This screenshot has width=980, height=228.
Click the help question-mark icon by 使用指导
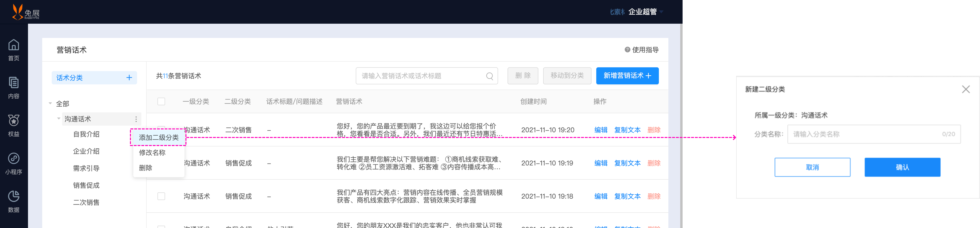(627, 50)
